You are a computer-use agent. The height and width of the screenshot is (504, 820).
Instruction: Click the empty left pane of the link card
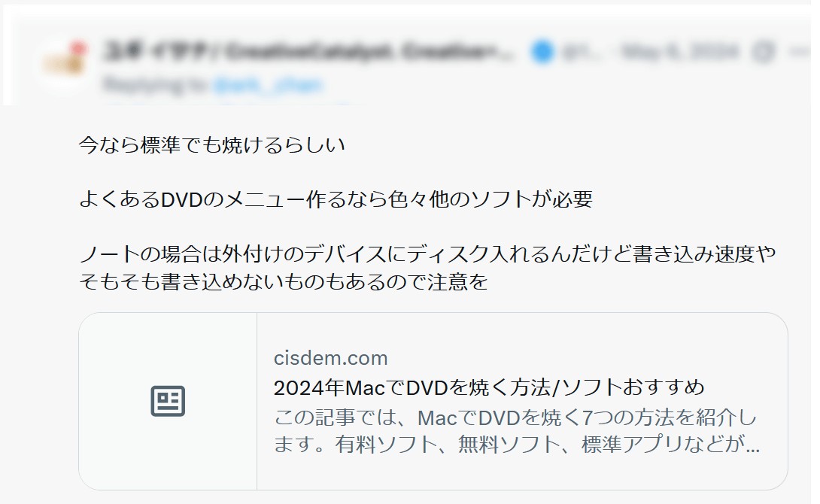168,402
